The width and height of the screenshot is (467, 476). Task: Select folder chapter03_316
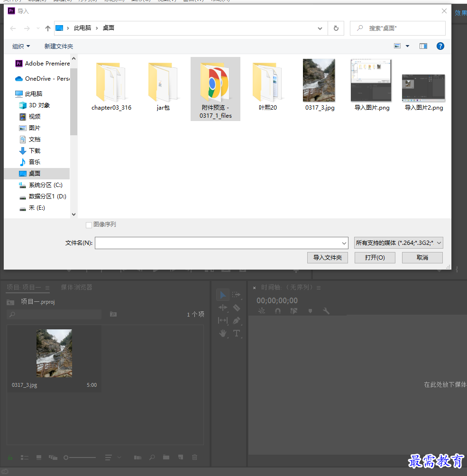(x=111, y=86)
